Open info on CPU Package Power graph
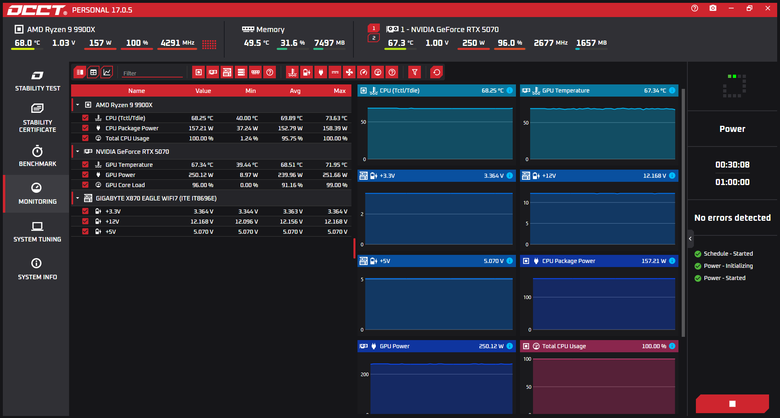 point(672,261)
